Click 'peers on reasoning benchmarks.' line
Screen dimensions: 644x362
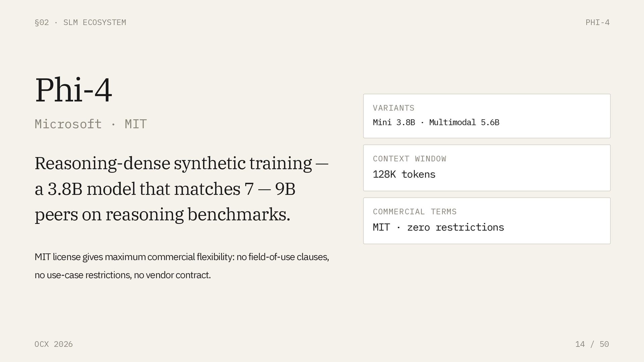162,215
